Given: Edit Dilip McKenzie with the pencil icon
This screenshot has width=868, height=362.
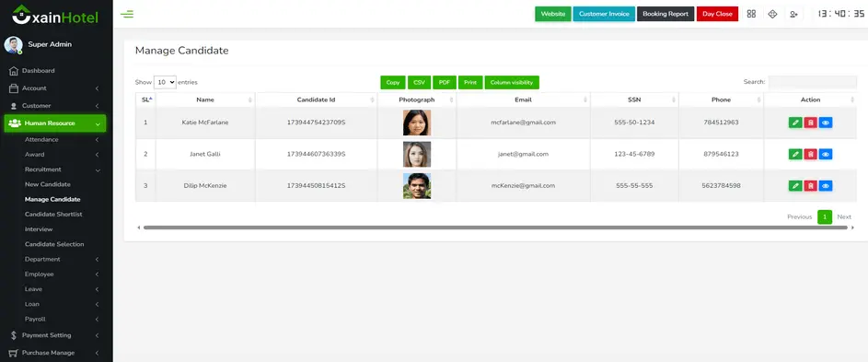Looking at the screenshot, I should (795, 186).
